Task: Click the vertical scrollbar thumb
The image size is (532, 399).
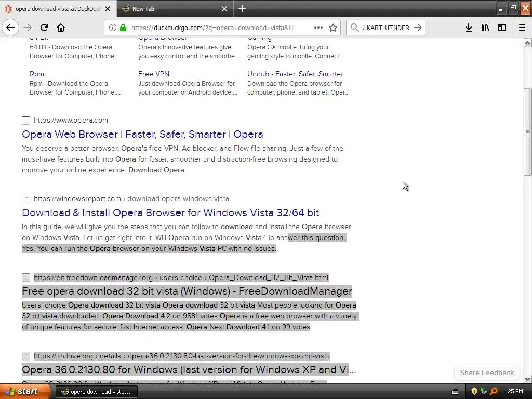Action: [x=528, y=132]
